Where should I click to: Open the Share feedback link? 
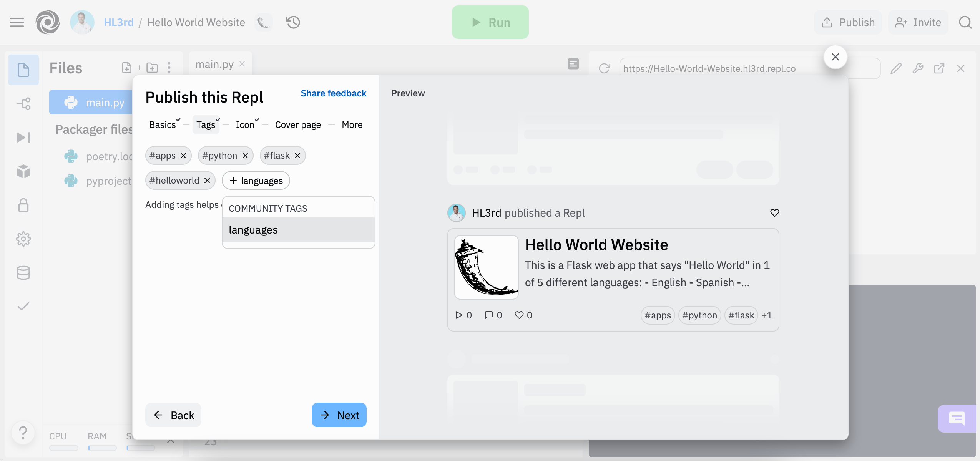click(333, 93)
